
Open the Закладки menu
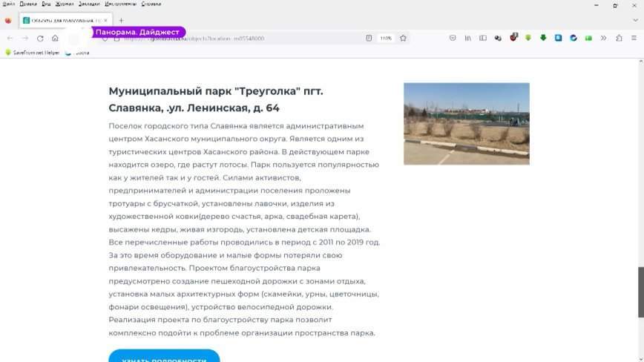(89, 4)
